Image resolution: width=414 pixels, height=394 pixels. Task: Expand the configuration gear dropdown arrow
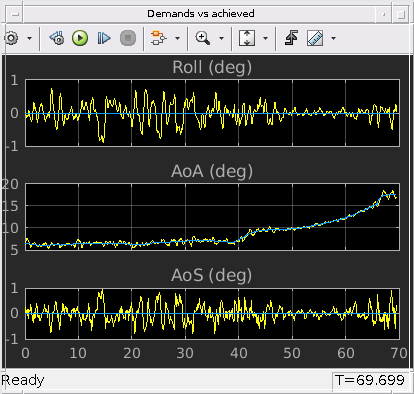point(29,38)
